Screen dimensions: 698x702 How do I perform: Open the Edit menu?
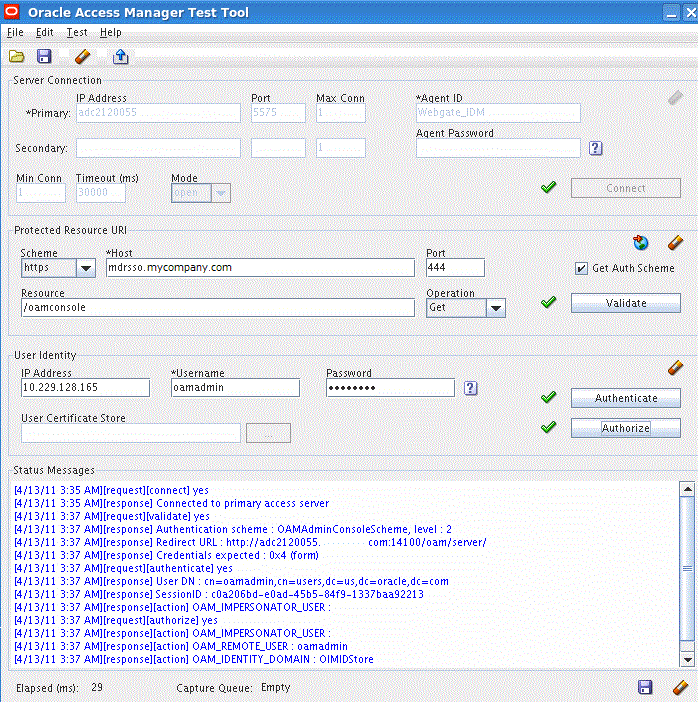click(x=44, y=32)
